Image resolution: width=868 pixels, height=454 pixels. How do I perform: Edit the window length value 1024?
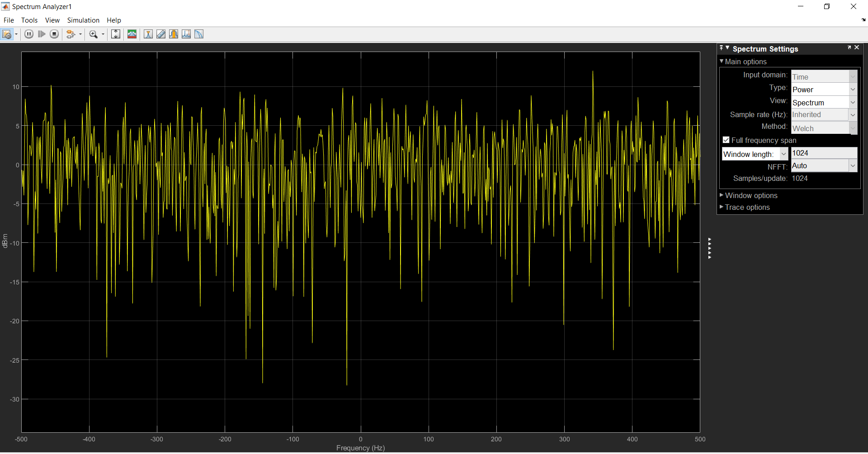(824, 153)
